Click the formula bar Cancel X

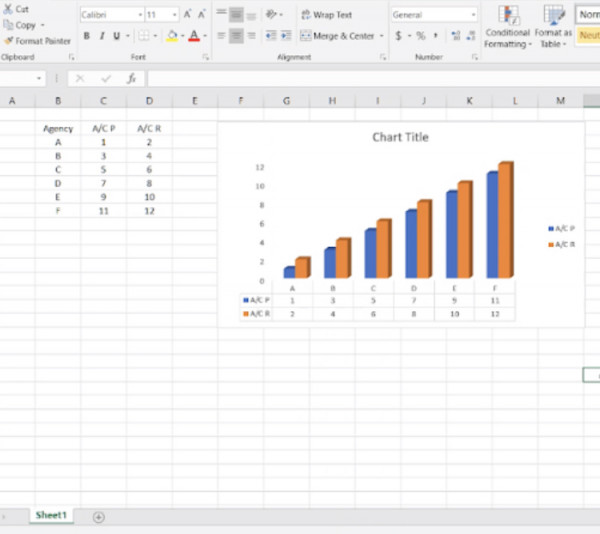pos(80,79)
